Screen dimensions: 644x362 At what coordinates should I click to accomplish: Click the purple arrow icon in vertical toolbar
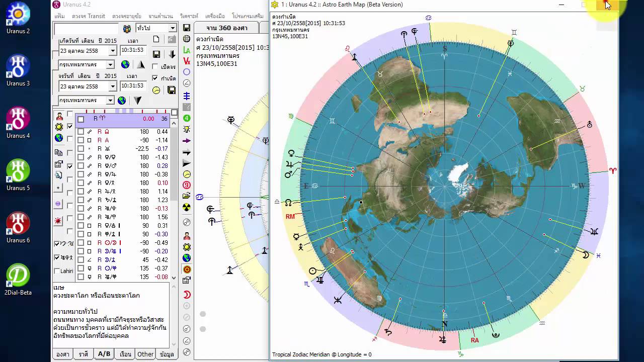(x=187, y=141)
